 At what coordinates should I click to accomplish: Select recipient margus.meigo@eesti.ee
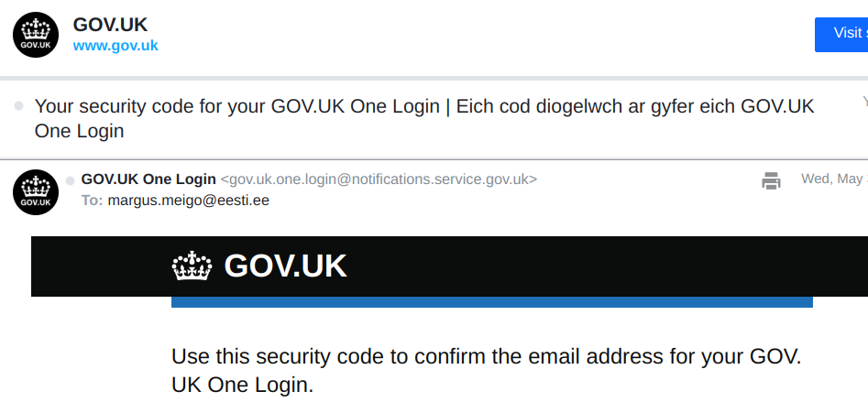[188, 200]
